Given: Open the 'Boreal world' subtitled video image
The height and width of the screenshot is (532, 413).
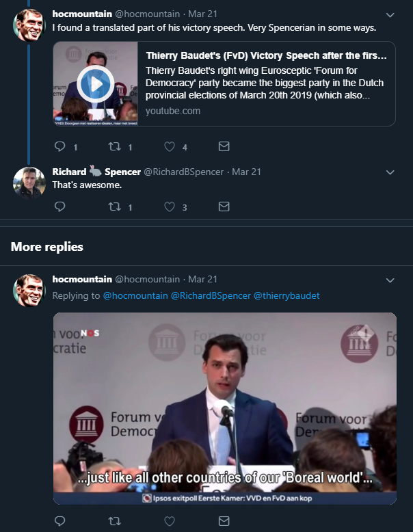Looking at the screenshot, I should [x=225, y=408].
